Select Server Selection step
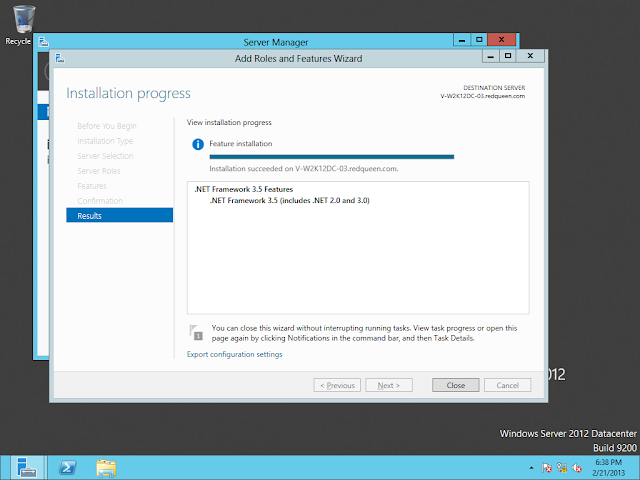 pos(105,156)
